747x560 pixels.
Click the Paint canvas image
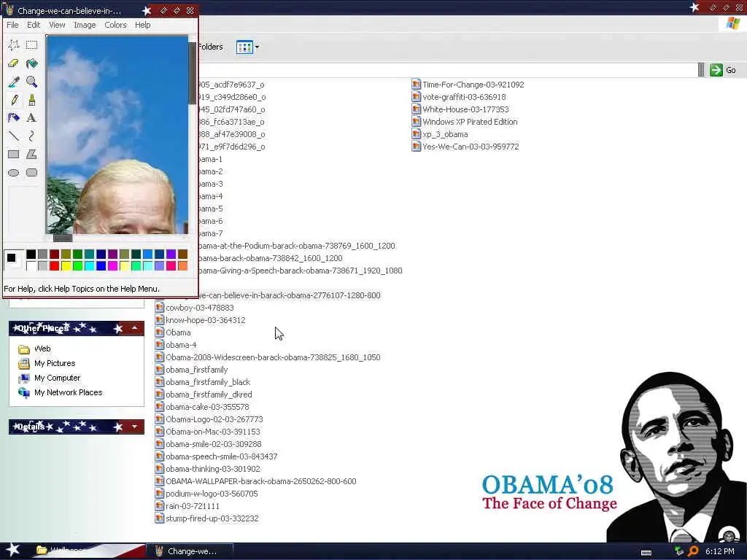(x=117, y=135)
